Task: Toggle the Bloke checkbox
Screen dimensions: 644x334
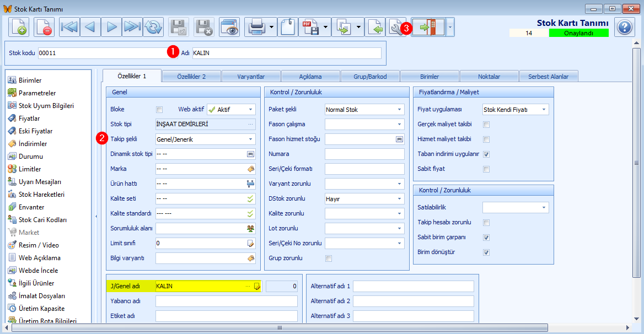Action: [x=159, y=110]
